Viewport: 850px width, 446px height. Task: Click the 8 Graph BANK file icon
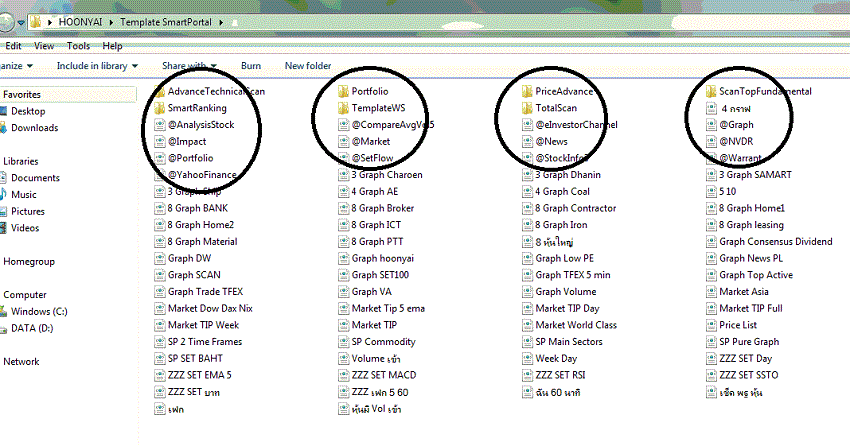(x=159, y=208)
